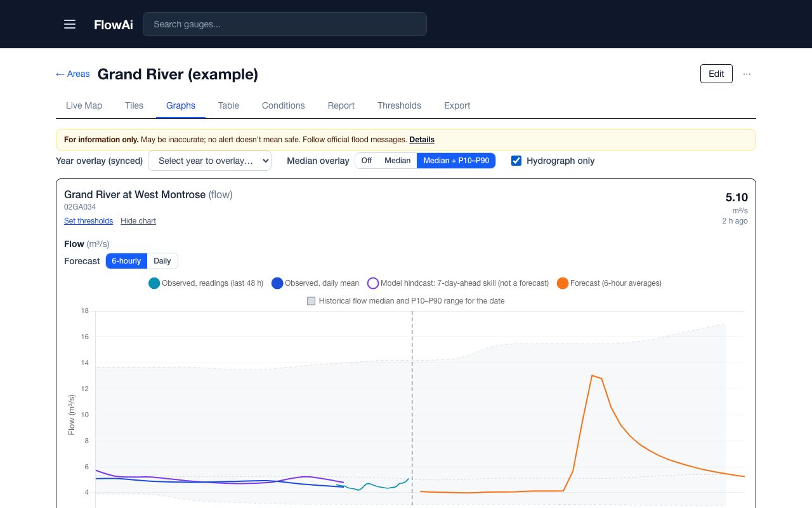The image size is (812, 508).
Task: Open the more options ellipsis menu
Action: pyautogui.click(x=747, y=74)
